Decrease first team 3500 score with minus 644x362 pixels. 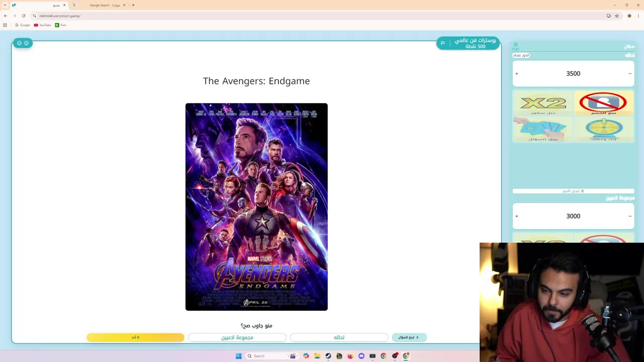(630, 74)
